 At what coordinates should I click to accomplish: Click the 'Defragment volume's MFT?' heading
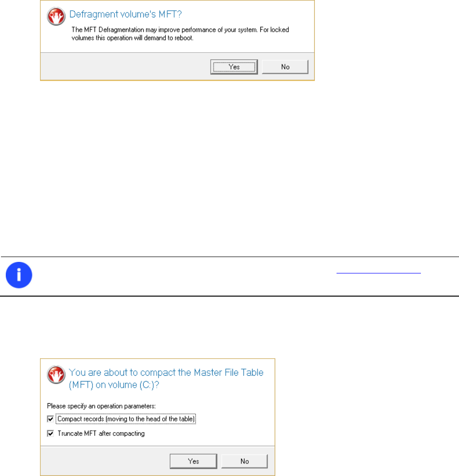pos(125,14)
